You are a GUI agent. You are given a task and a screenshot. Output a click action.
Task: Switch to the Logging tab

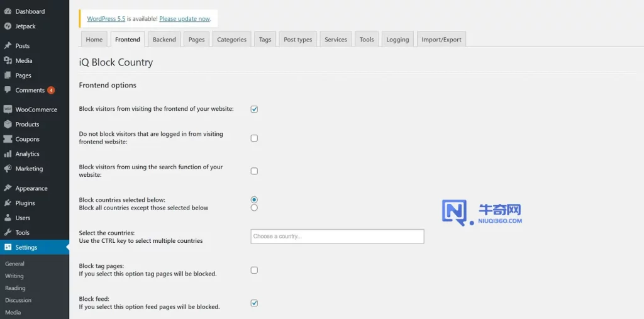point(397,40)
